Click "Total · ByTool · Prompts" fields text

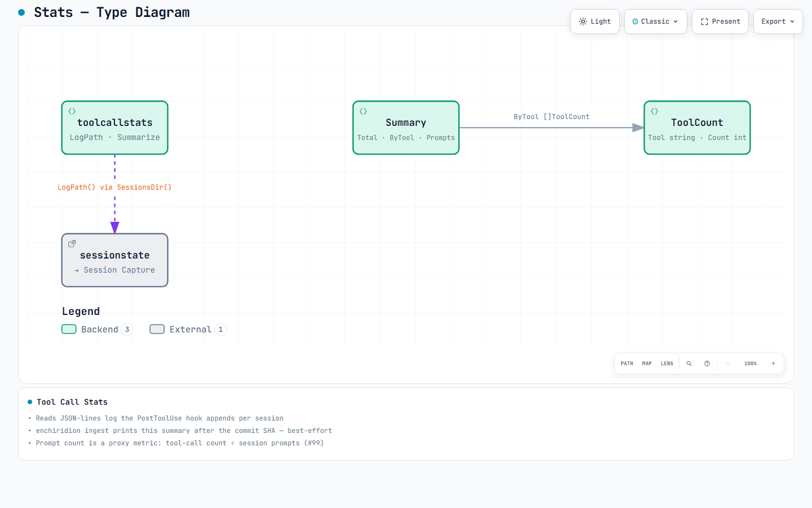(x=406, y=138)
